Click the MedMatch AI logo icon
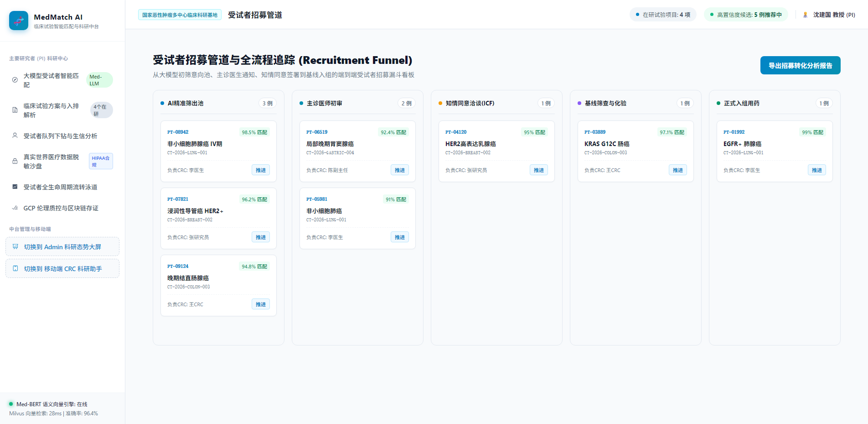The height and width of the screenshot is (424, 868). pos(19,21)
